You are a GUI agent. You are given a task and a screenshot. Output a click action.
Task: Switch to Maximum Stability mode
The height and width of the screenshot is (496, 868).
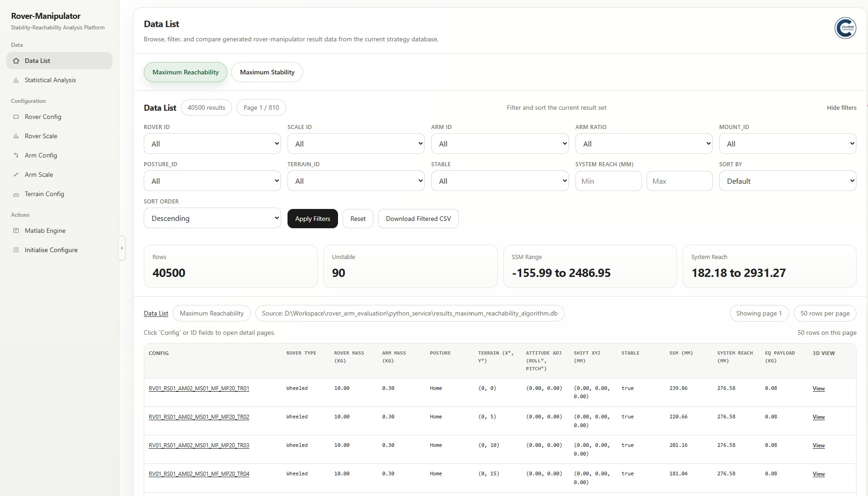pos(267,72)
